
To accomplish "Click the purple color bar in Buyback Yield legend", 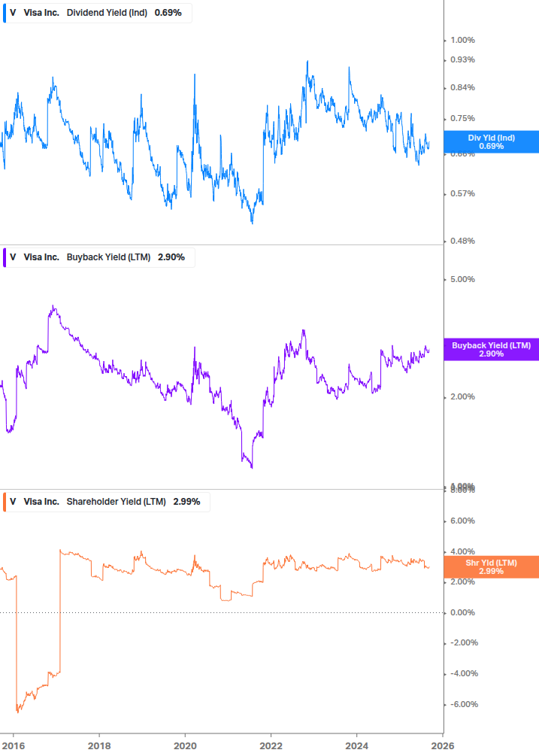I will [x=5, y=257].
